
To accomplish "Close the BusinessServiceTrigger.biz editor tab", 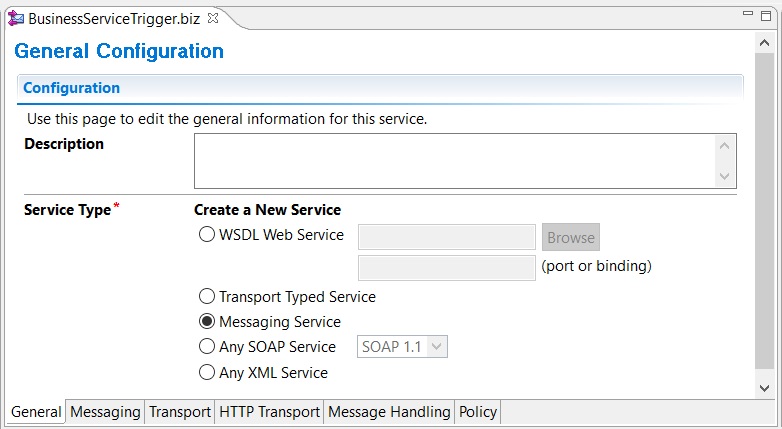I will [213, 18].
